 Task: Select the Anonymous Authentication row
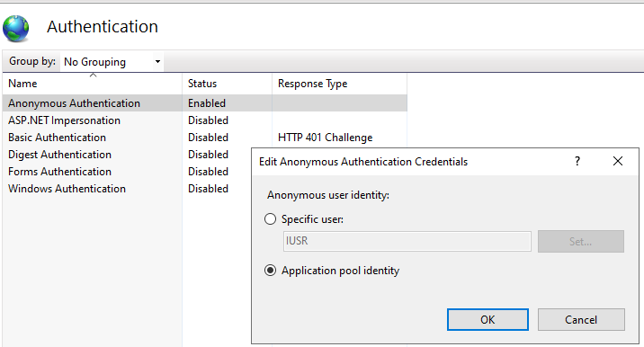click(204, 103)
